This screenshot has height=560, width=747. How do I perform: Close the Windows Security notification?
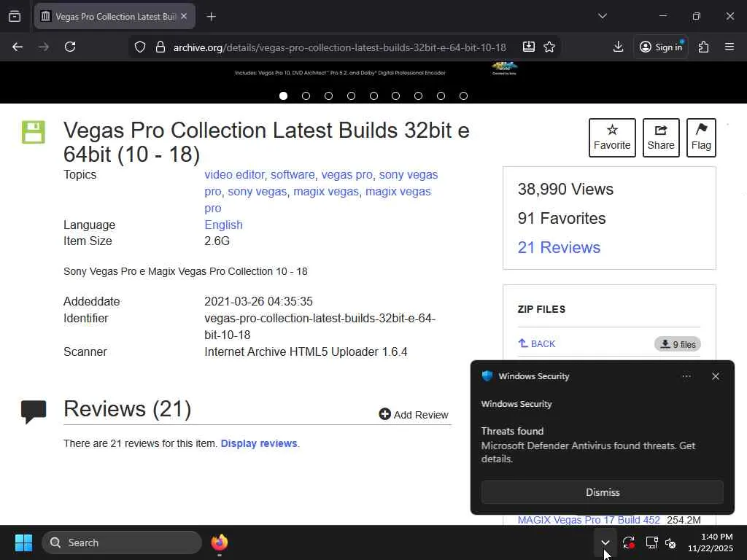716,376
